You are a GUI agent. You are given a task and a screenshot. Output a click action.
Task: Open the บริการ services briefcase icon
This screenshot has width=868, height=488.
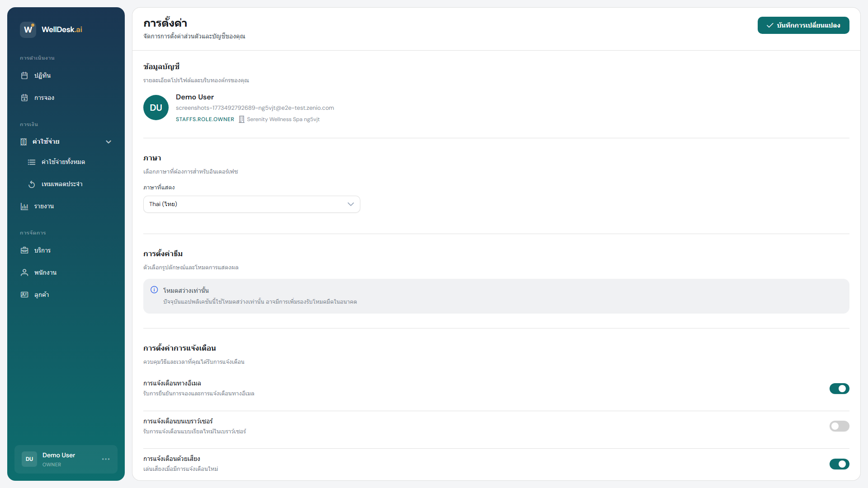[x=24, y=250]
